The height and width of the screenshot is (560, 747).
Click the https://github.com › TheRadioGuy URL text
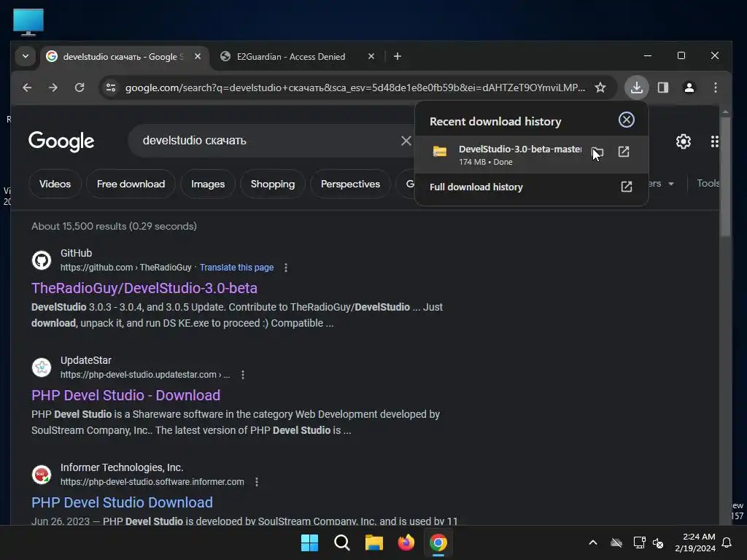coord(125,268)
